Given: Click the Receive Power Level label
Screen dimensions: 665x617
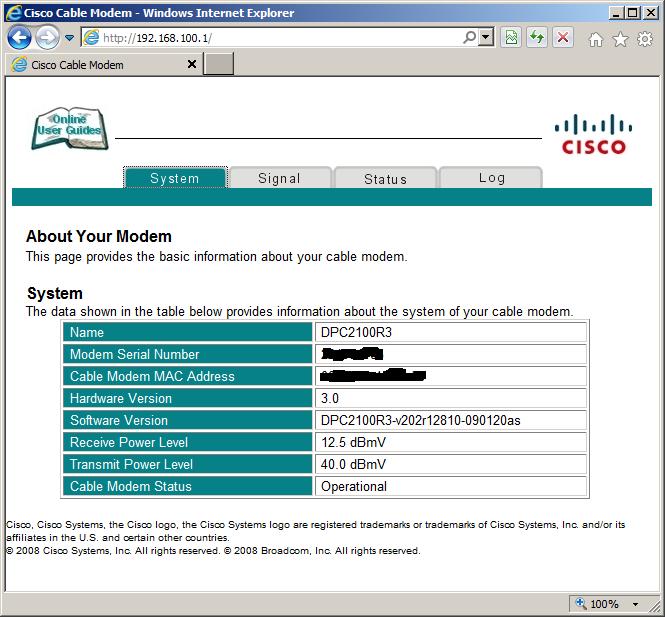Looking at the screenshot, I should click(129, 442).
